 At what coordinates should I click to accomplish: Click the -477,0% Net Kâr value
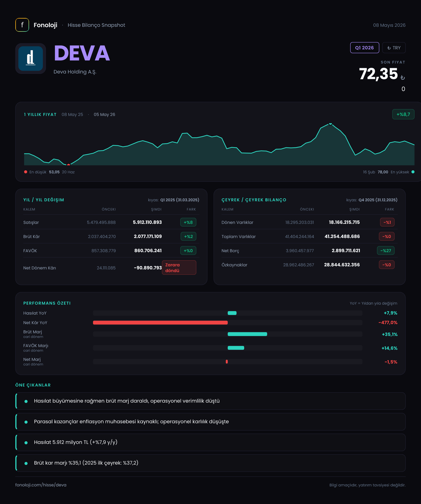[388, 323]
